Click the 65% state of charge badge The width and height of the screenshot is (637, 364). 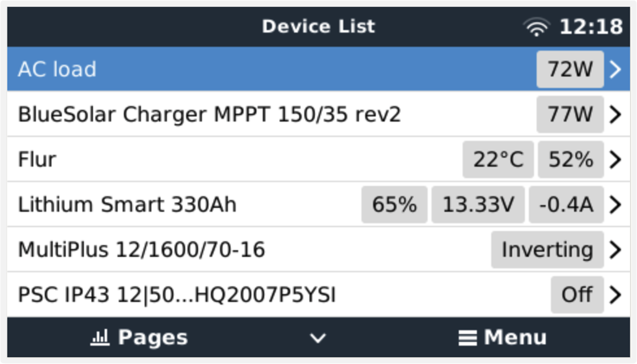click(x=395, y=205)
